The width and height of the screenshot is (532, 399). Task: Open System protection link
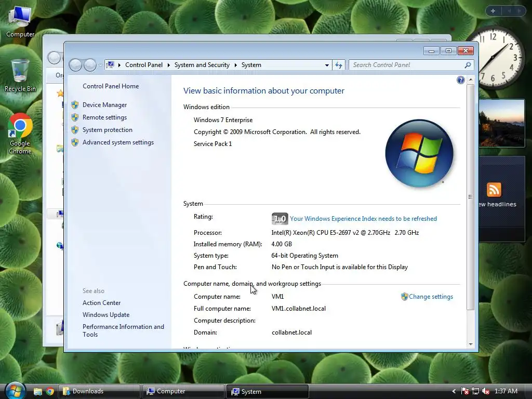pyautogui.click(x=107, y=130)
